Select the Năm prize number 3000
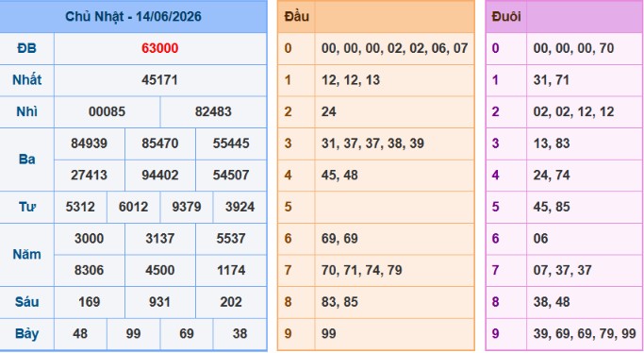Image resolution: width=644 pixels, height=353 pixels. (90, 239)
